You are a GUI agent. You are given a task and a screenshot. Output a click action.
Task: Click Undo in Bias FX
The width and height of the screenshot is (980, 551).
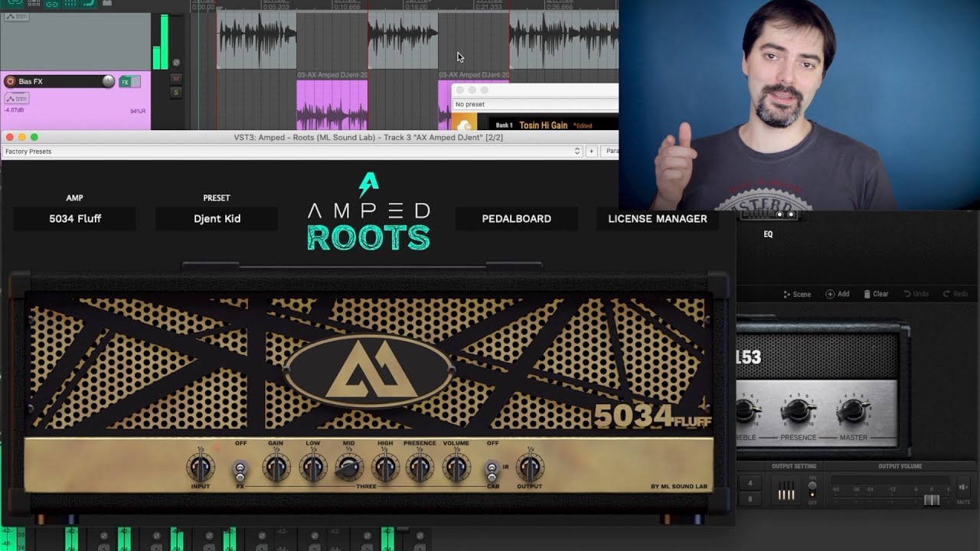(x=916, y=294)
